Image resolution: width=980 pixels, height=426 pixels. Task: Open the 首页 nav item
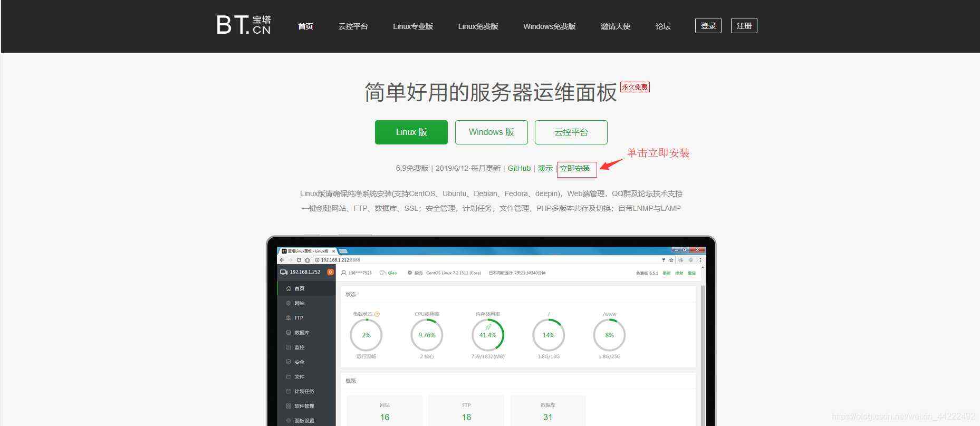pos(305,26)
